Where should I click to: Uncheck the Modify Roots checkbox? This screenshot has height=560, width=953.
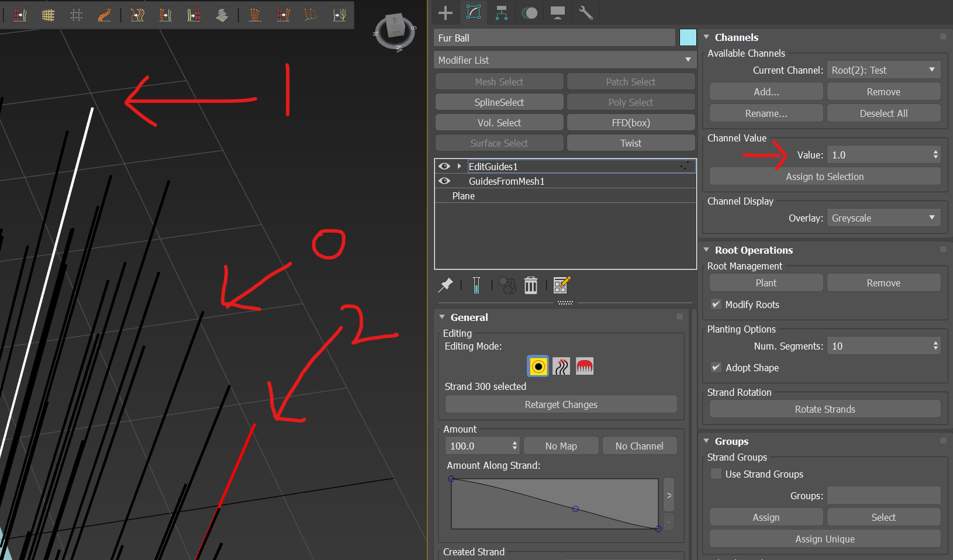716,305
